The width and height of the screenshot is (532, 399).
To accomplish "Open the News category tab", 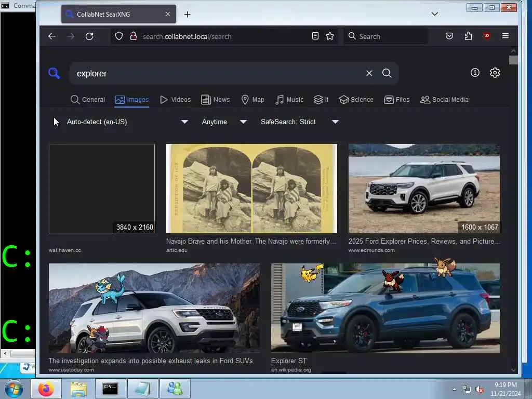I will (x=216, y=99).
